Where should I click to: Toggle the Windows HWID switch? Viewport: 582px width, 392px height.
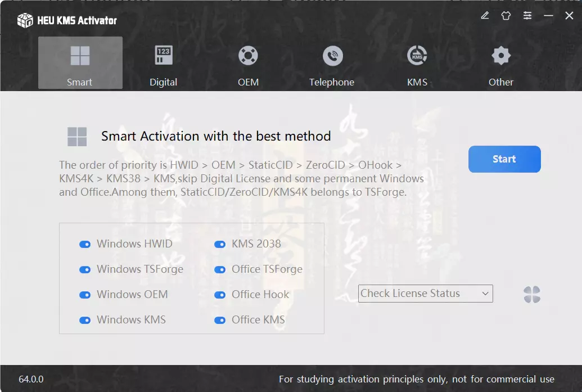(x=85, y=244)
